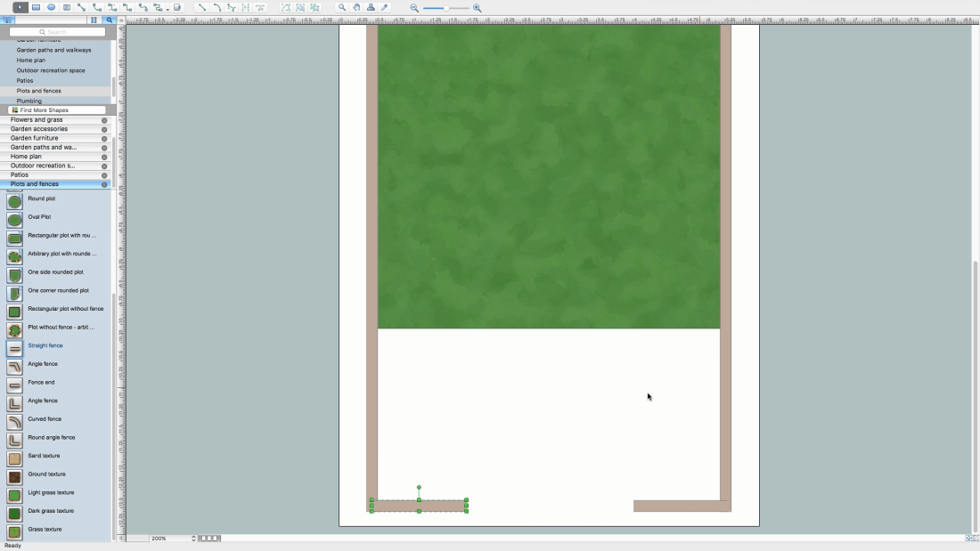
Task: Click the page selector at bottom
Action: (209, 538)
